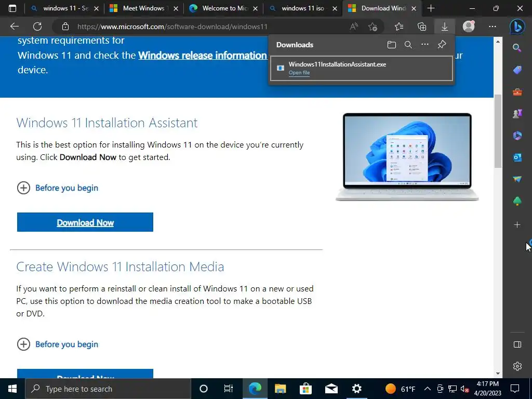
Task: Open the sidebar Tools briefcase
Action: point(517,92)
